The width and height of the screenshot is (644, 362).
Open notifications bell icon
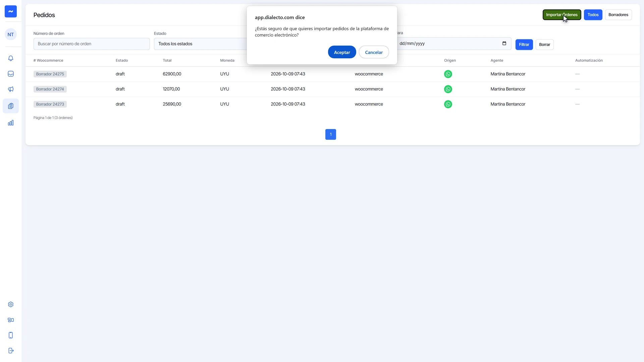[x=11, y=58]
